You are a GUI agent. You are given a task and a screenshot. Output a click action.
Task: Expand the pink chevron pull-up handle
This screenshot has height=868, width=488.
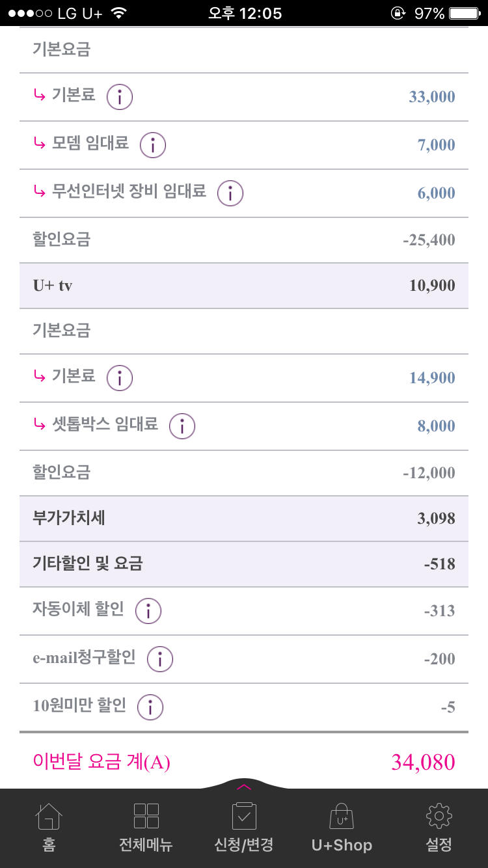tap(244, 787)
